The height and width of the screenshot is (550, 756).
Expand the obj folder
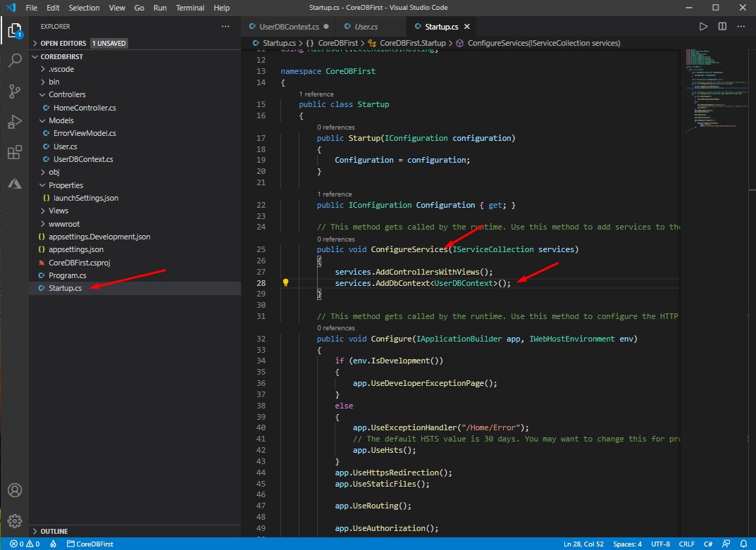pyautogui.click(x=52, y=172)
